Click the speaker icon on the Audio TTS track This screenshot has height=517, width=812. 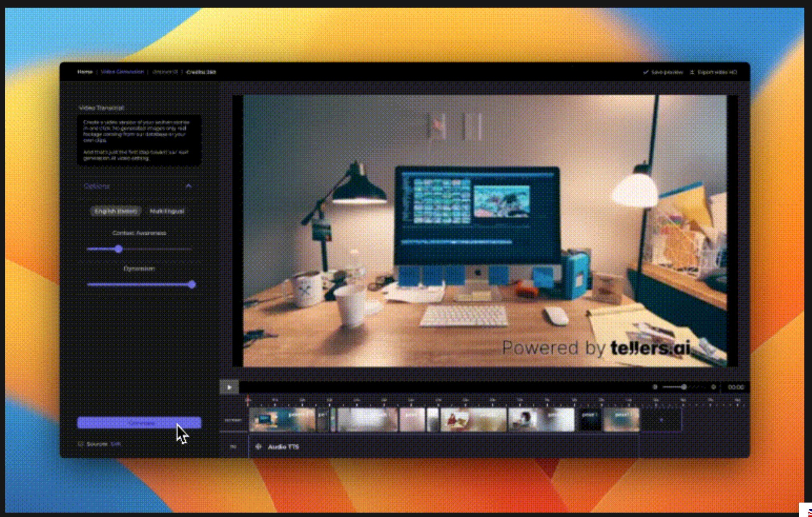tap(258, 446)
